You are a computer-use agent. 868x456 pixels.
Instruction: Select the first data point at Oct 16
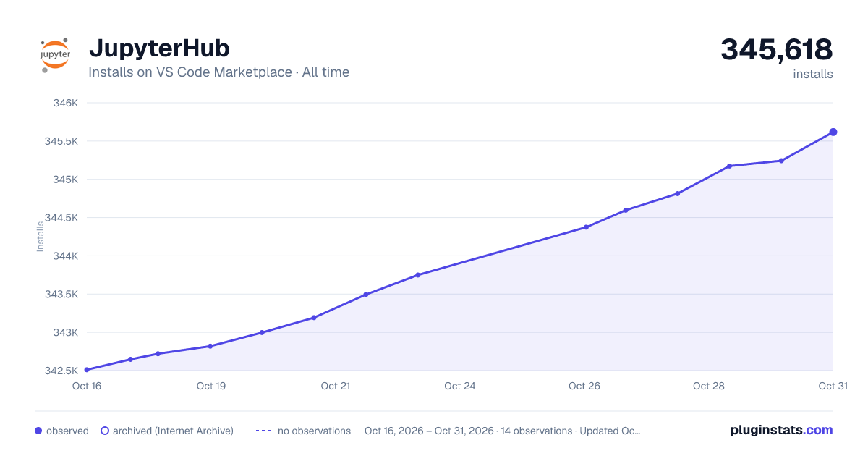pos(87,370)
